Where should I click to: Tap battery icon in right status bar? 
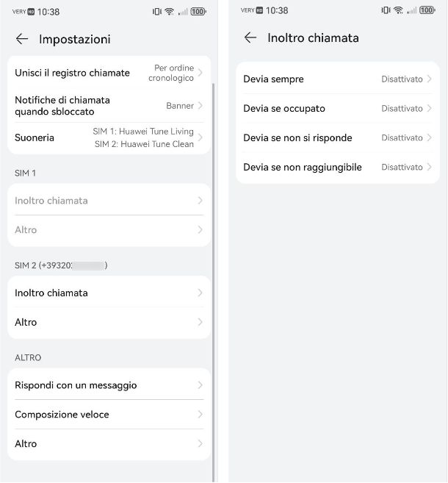tap(427, 11)
